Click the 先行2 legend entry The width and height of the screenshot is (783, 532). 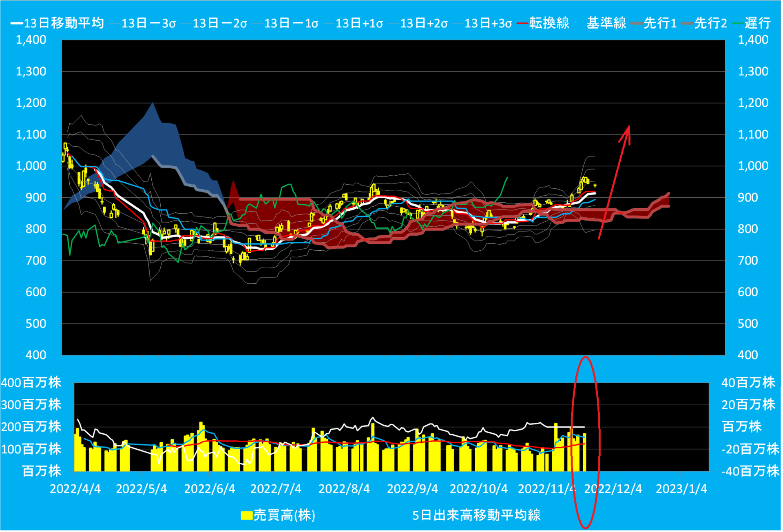(704, 23)
